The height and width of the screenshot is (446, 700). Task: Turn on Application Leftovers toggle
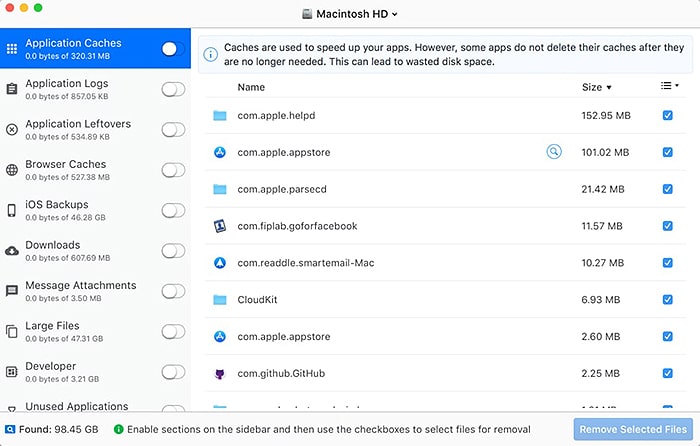point(173,129)
